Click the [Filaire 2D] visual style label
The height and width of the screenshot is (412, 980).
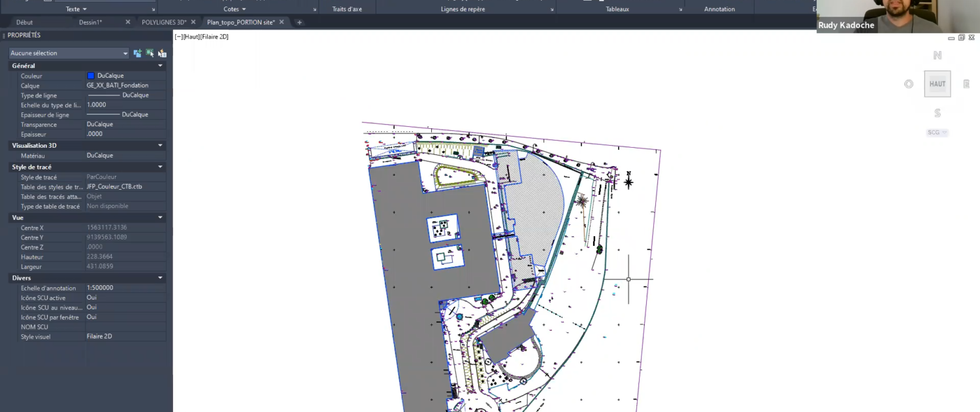point(214,37)
